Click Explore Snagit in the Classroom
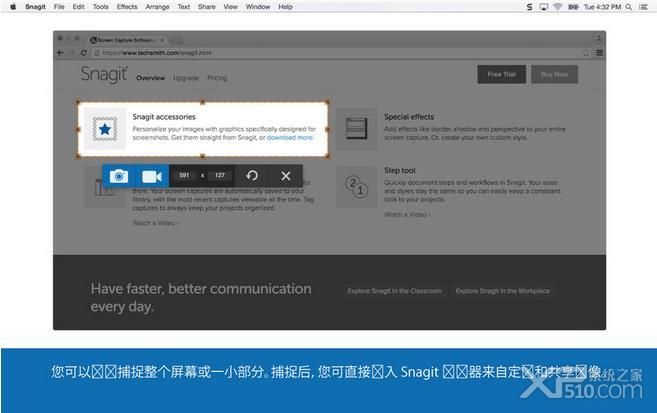Screen dimensions: 657x413 pos(394,291)
